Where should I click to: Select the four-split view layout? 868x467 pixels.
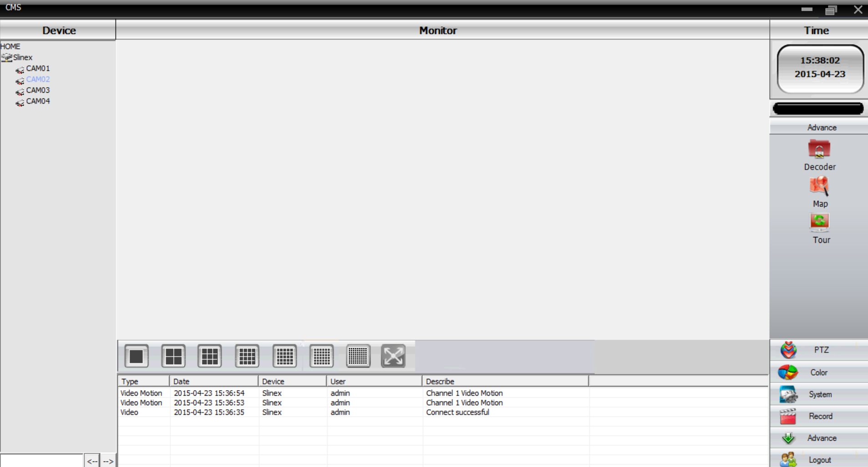[173, 356]
